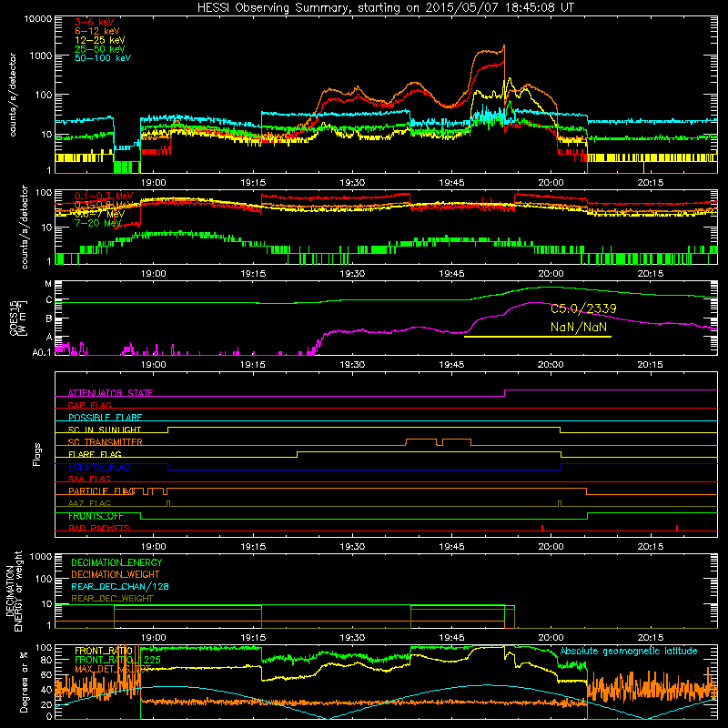The image size is (728, 728).
Task: Click the 7-20 MeV legend label
Action: pos(97,223)
